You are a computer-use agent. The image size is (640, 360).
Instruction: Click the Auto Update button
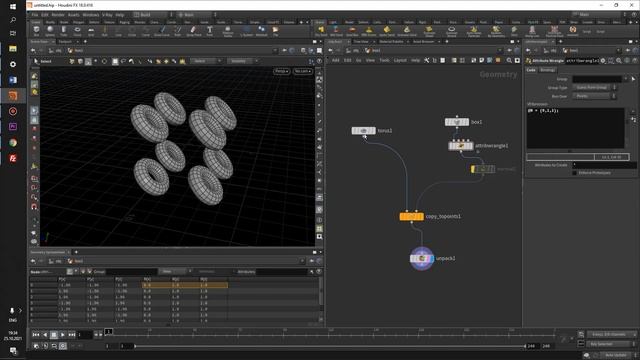[x=616, y=356]
